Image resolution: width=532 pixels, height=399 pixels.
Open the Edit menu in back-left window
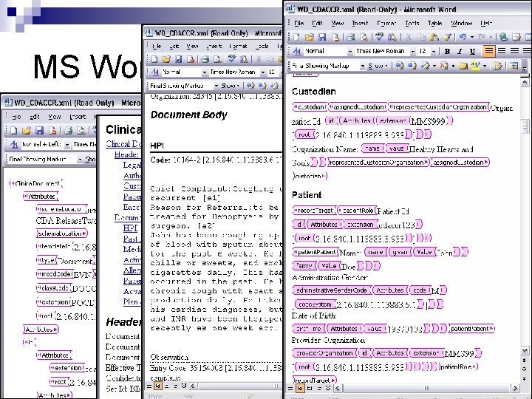click(x=34, y=117)
